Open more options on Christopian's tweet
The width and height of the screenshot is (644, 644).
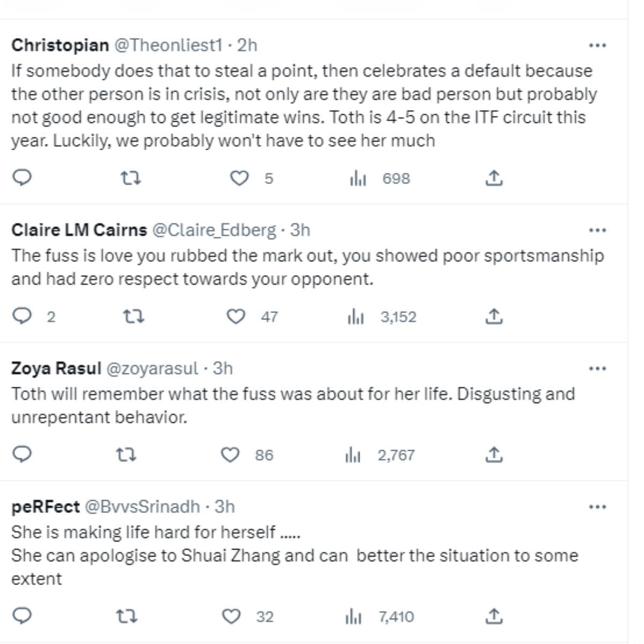coord(597,46)
